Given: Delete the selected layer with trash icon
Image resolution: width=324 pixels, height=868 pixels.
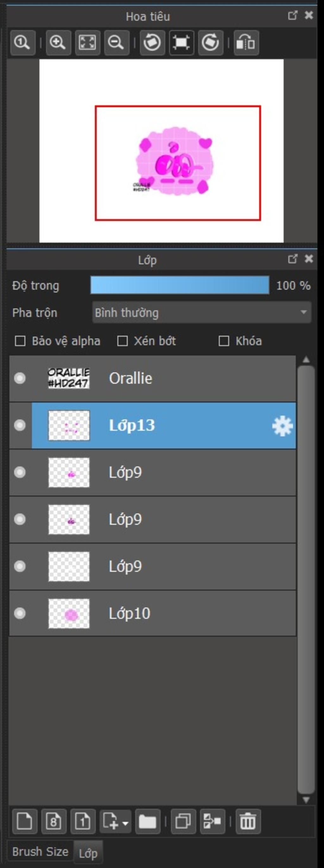Looking at the screenshot, I should coord(248,821).
